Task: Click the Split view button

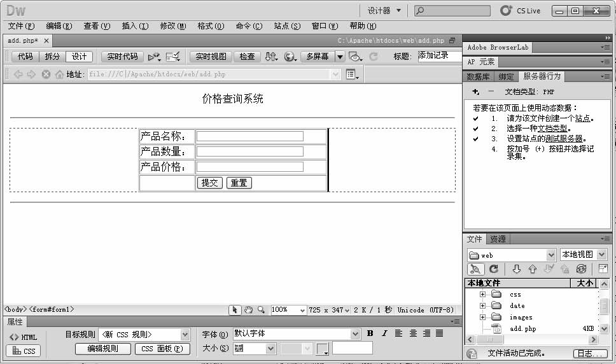Action: 52,57
